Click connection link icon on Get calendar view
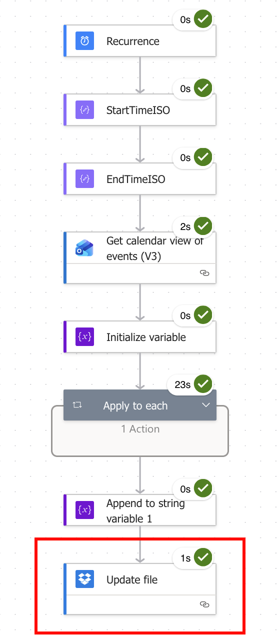The image size is (280, 644). (204, 273)
